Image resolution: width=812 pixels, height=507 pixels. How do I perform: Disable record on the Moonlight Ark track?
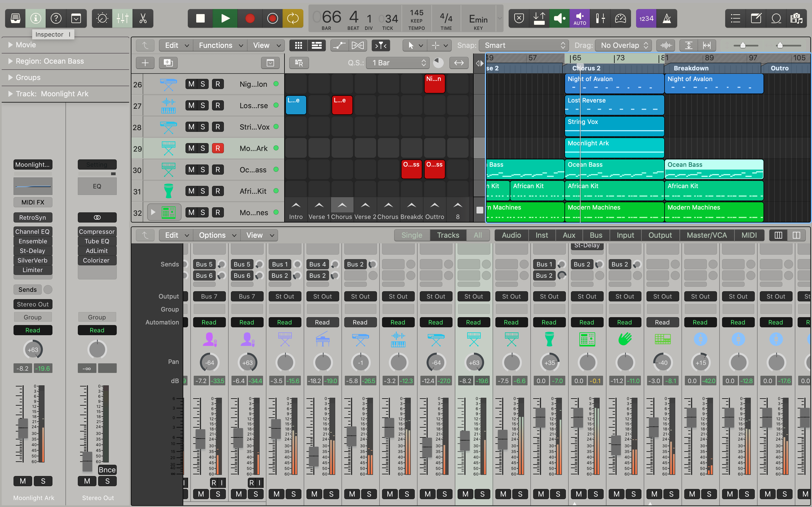coord(217,148)
